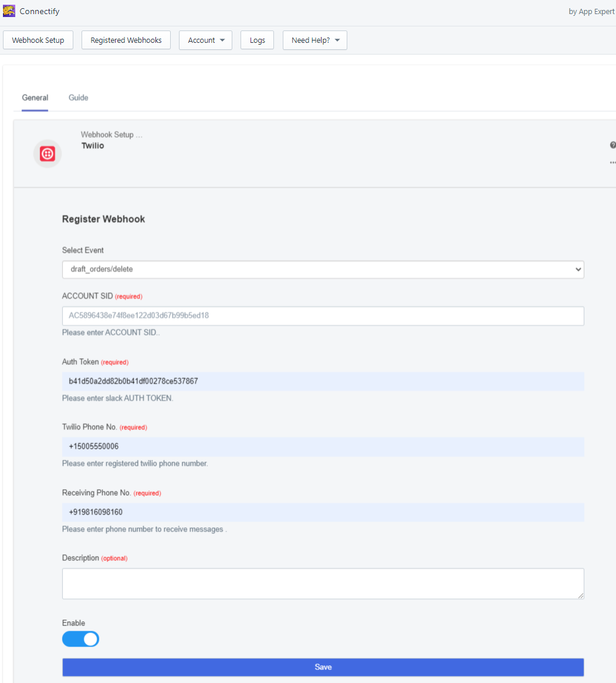Toggle the Enable switch off
Viewport: 616px width, 683px height.
(80, 639)
